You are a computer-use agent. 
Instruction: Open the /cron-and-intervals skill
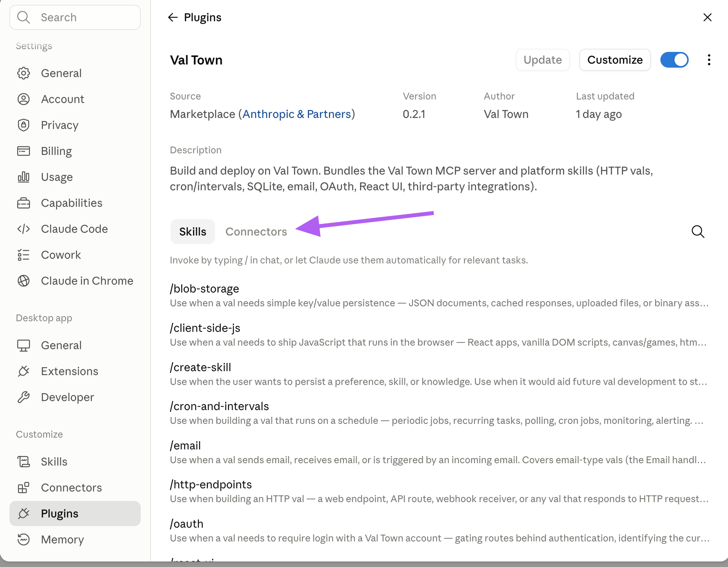(439, 413)
